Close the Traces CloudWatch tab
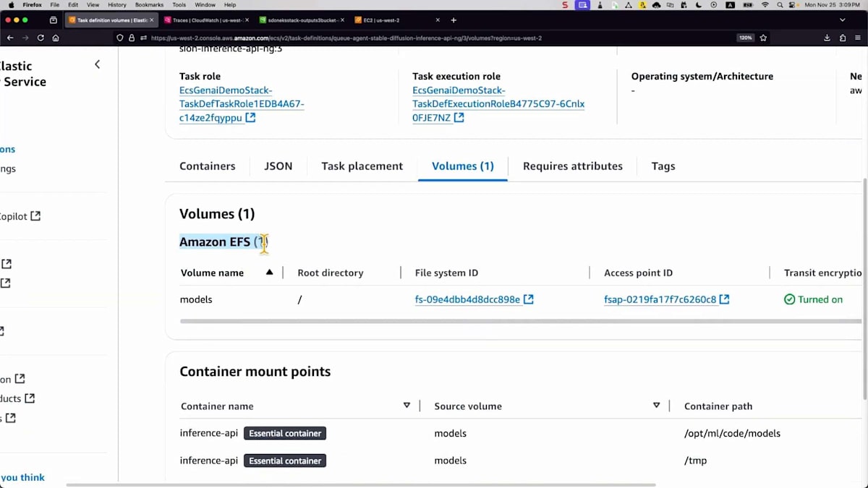This screenshot has width=868, height=488. coord(247,20)
